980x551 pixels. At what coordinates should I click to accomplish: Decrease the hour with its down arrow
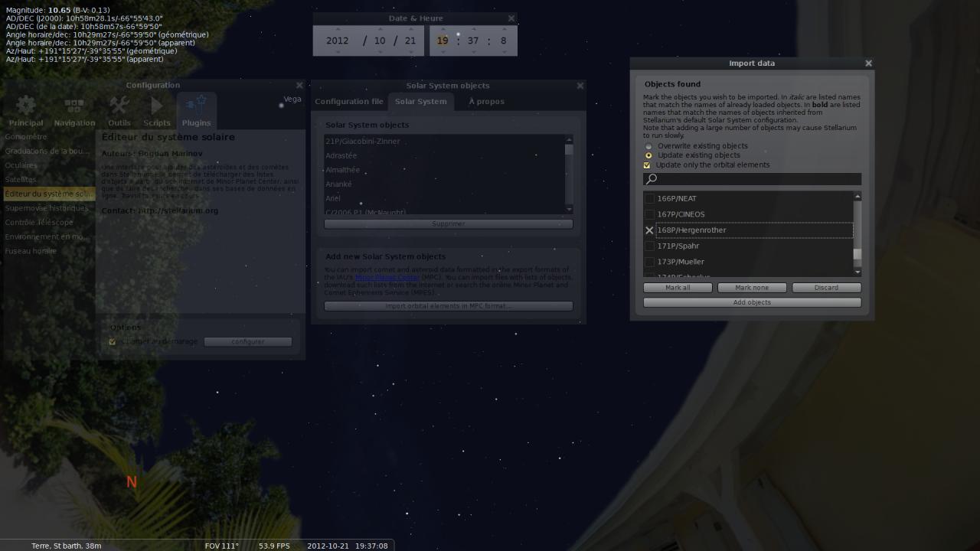[x=443, y=52]
